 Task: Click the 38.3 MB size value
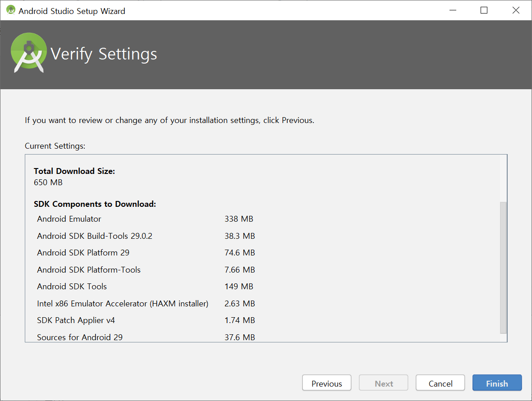click(239, 236)
